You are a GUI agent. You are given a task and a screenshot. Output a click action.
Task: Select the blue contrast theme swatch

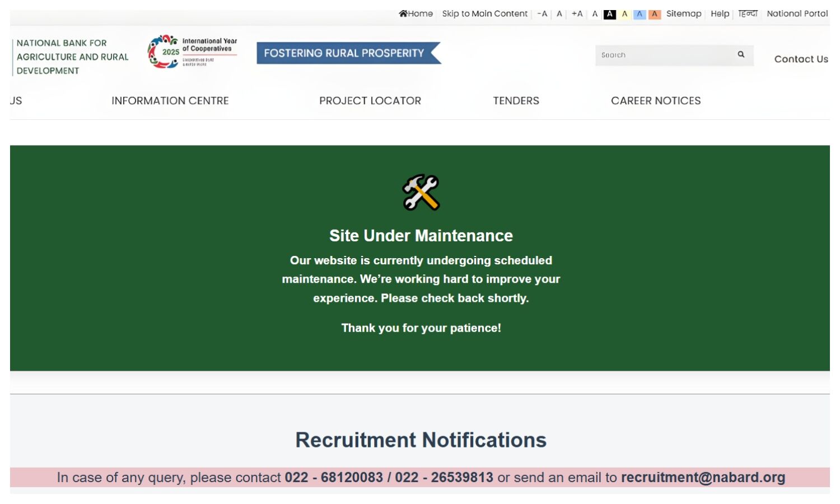[640, 14]
